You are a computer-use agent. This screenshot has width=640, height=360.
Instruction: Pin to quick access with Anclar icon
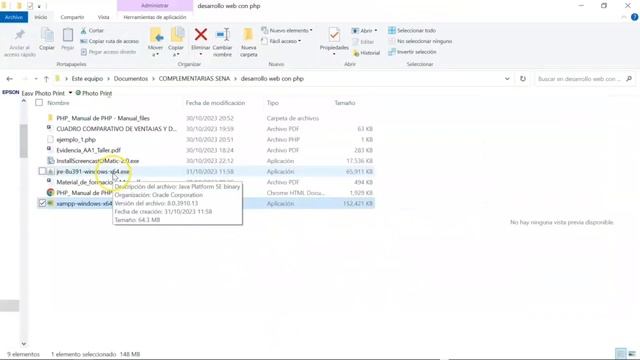[20, 42]
